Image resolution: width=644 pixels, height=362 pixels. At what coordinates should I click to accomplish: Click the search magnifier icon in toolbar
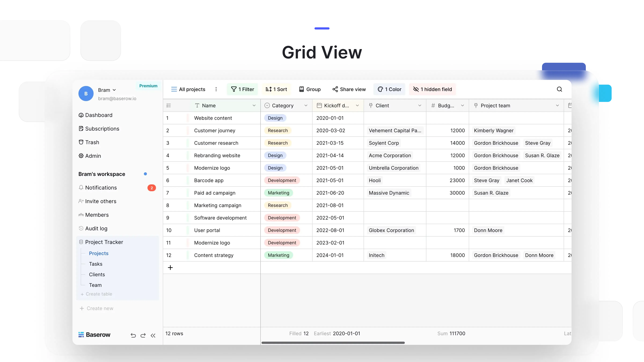tap(559, 89)
